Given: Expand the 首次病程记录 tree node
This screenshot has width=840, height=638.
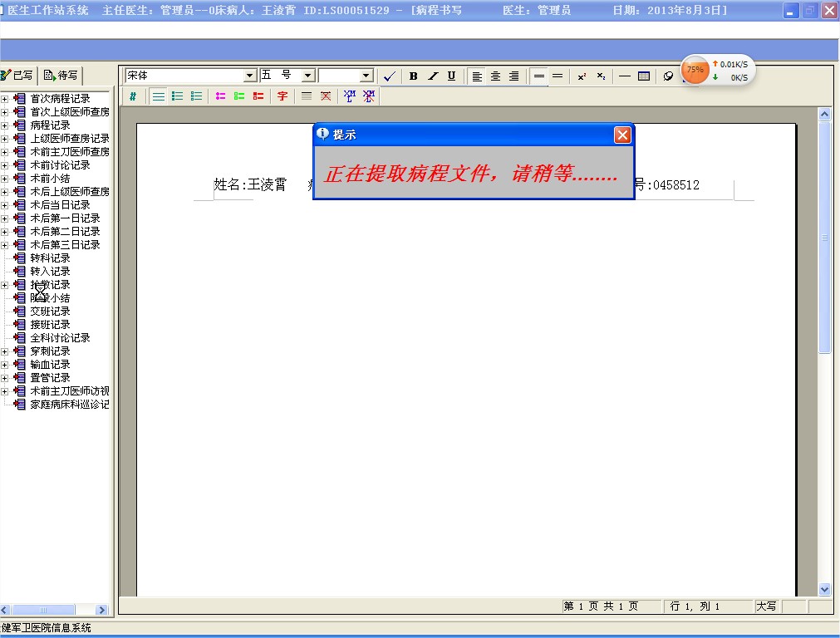Looking at the screenshot, I should point(4,99).
